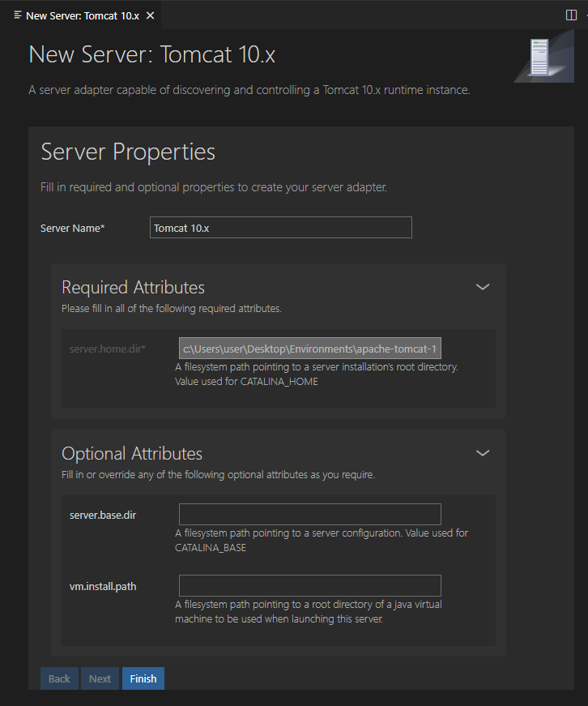Click the Back button
The width and height of the screenshot is (588, 706).
pos(59,678)
